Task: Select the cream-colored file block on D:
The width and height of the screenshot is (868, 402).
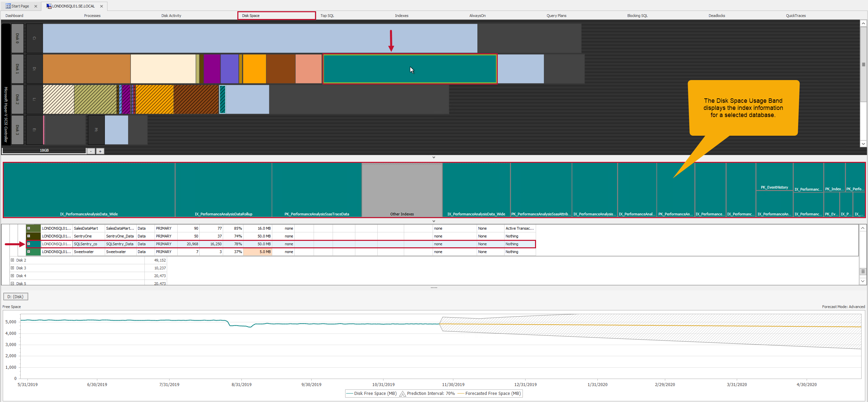Action: coord(163,69)
